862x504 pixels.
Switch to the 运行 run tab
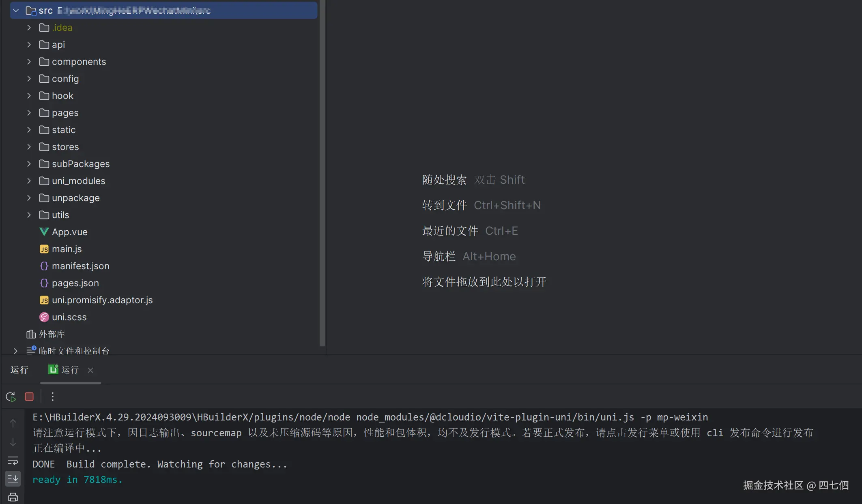(68, 370)
